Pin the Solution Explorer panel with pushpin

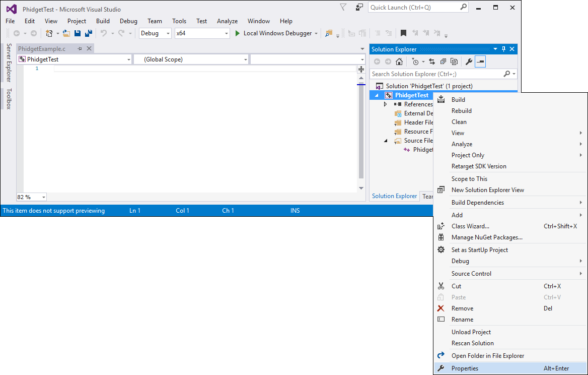503,49
